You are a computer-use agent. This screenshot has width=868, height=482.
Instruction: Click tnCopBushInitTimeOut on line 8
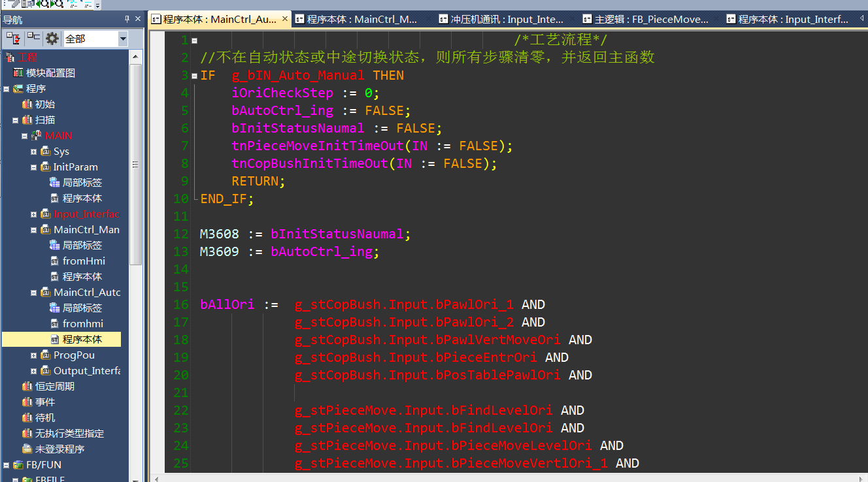click(x=310, y=163)
